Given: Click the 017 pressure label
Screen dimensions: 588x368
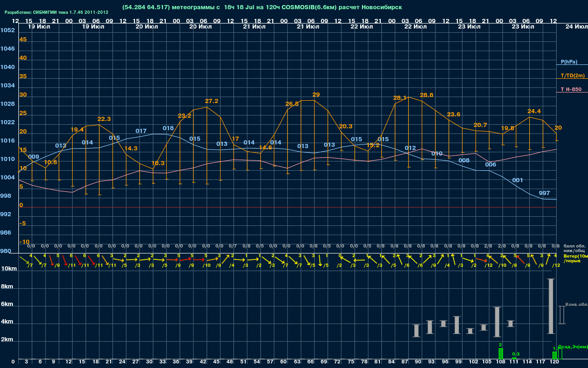Looking at the screenshot, I should point(141,131).
